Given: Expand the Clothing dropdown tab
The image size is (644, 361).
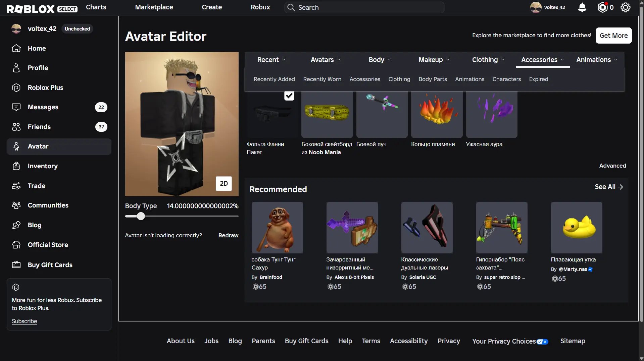Looking at the screenshot, I should 488,60.
